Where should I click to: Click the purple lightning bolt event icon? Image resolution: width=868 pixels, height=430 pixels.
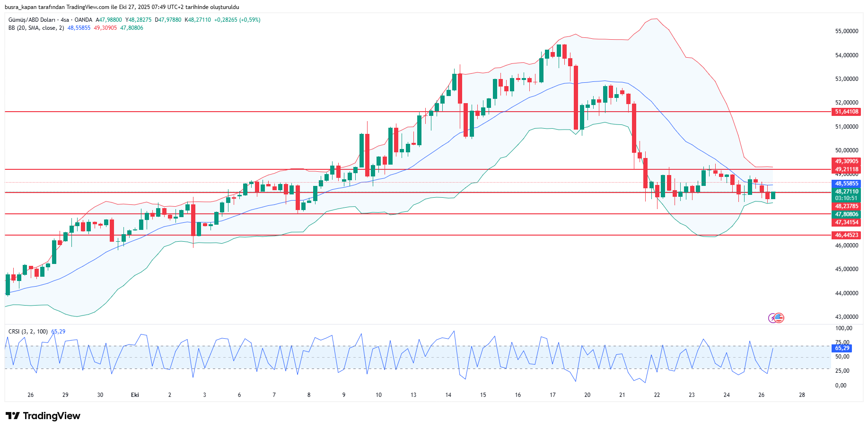click(x=772, y=318)
